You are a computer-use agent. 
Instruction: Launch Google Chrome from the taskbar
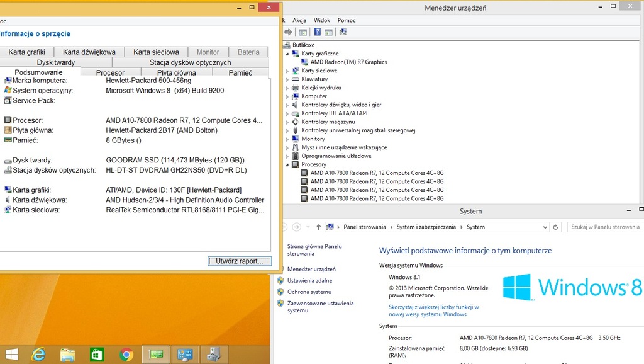click(126, 355)
